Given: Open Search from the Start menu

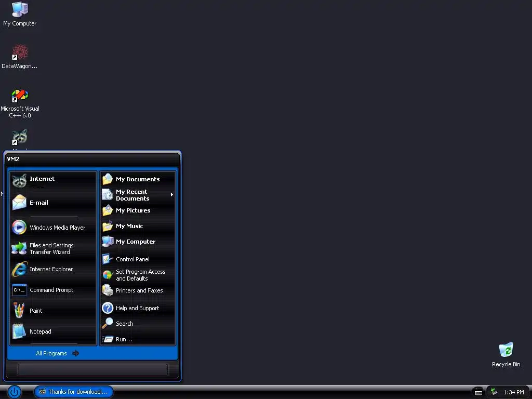Looking at the screenshot, I should [138, 324].
